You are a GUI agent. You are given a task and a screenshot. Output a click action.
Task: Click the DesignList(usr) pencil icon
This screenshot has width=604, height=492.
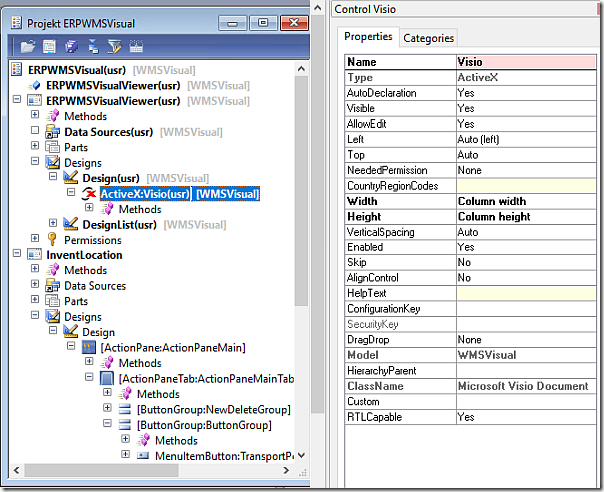tap(71, 225)
